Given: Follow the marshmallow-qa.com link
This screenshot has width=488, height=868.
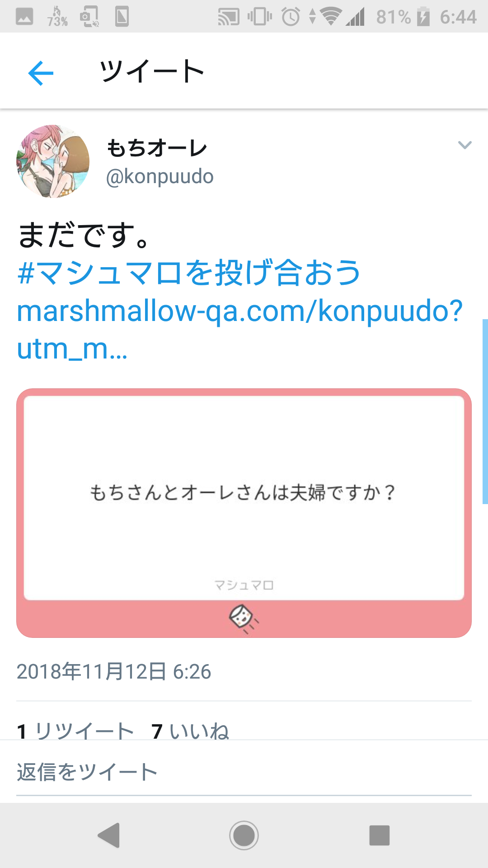Looking at the screenshot, I should (240, 330).
